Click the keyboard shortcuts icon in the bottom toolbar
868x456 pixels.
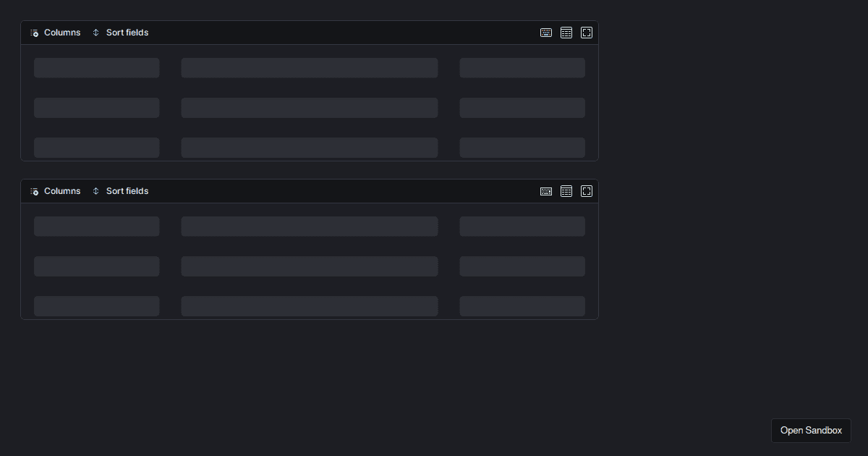[546, 190]
